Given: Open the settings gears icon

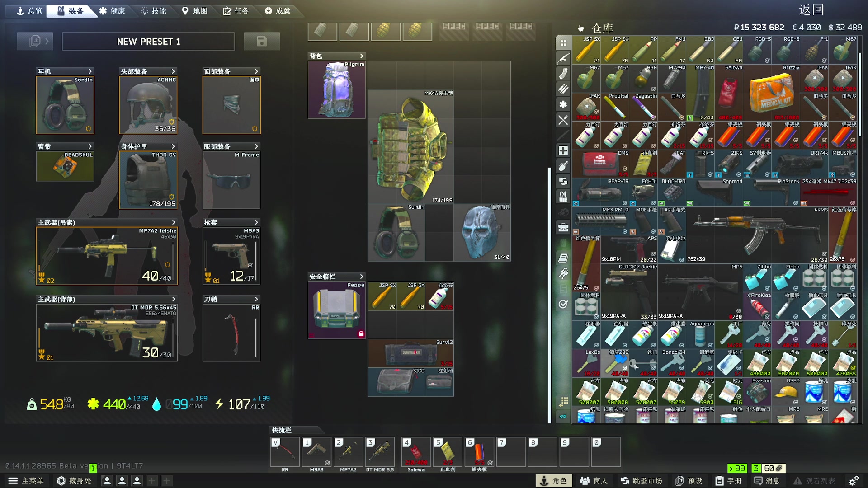Looking at the screenshot, I should [x=854, y=481].
